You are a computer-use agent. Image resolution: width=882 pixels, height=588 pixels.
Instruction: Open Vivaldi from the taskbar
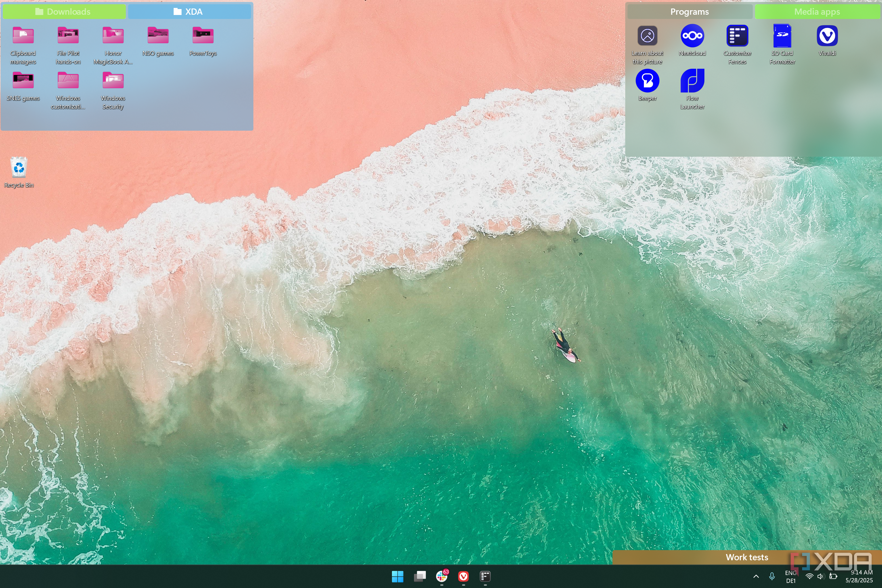coord(463,576)
